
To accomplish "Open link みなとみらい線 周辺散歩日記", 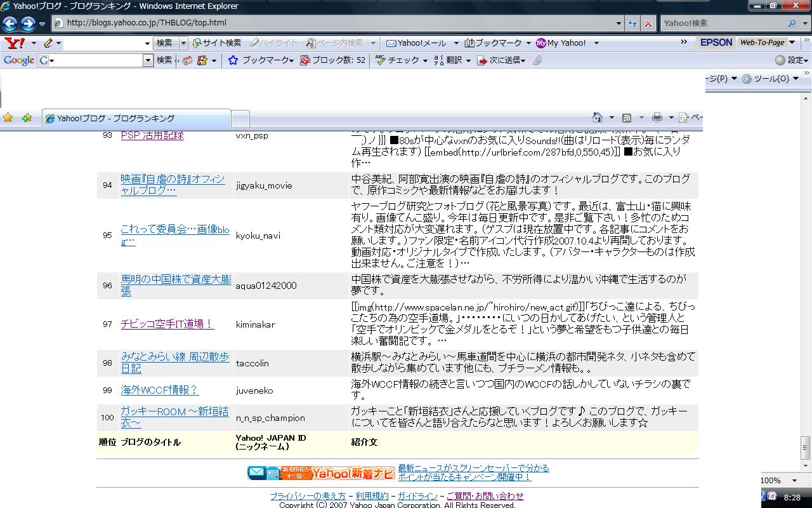I will (x=175, y=363).
